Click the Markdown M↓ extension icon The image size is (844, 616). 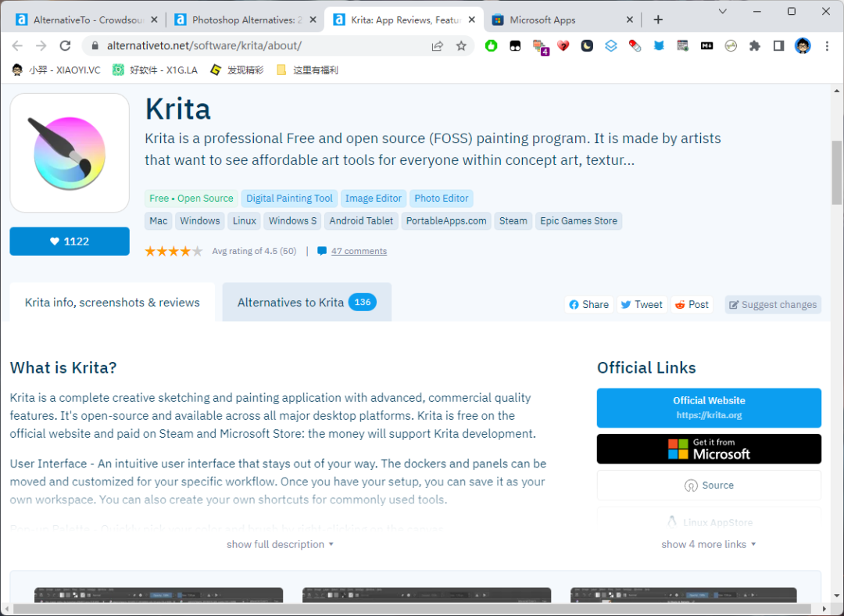pos(706,46)
